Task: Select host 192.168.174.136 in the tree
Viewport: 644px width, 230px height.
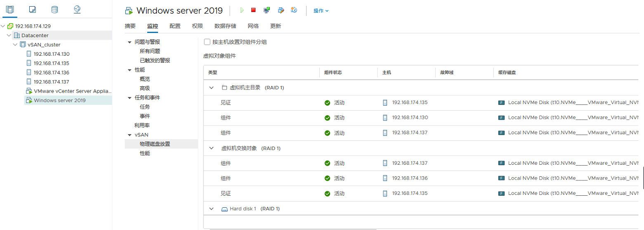Action: [52, 72]
